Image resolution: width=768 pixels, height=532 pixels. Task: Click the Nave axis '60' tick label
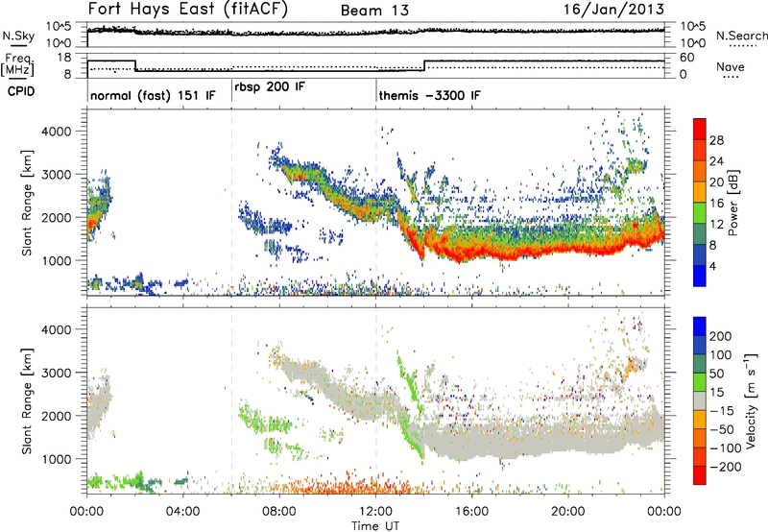pos(687,58)
